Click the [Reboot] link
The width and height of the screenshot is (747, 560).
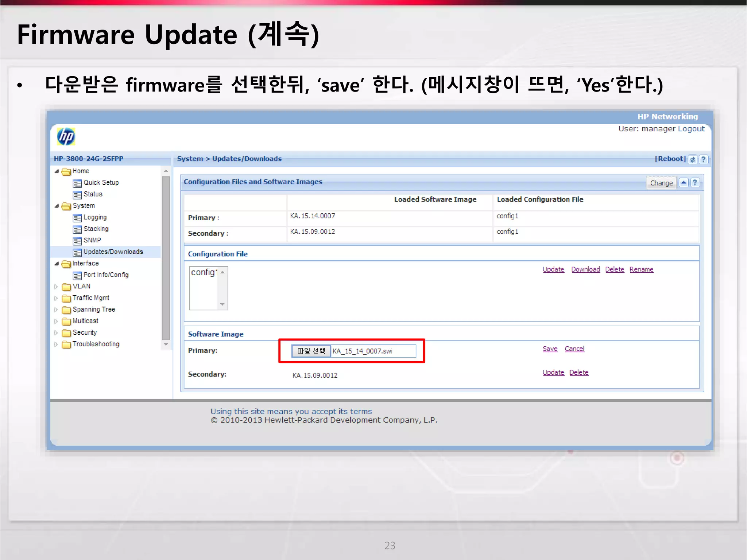pyautogui.click(x=670, y=159)
